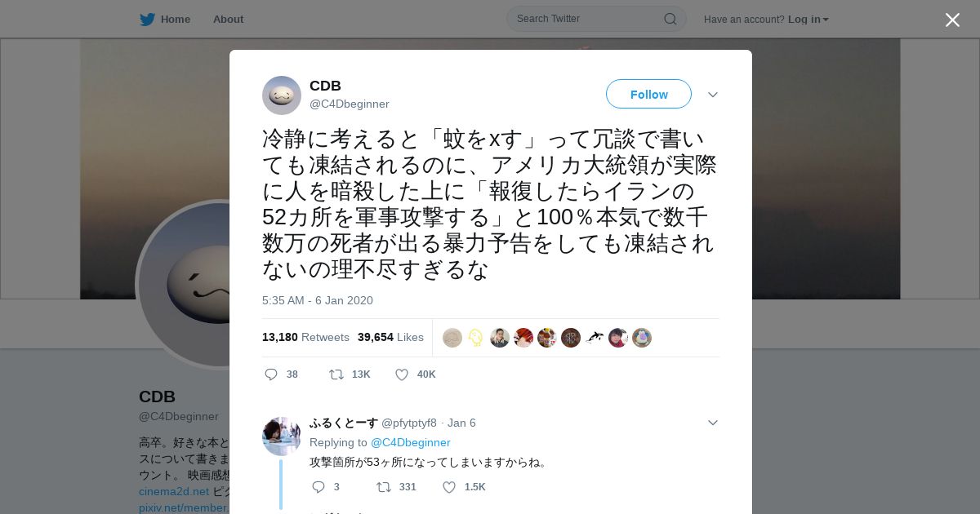View the 39,654 Likes list
Image resolution: width=980 pixels, height=514 pixels.
coord(390,337)
